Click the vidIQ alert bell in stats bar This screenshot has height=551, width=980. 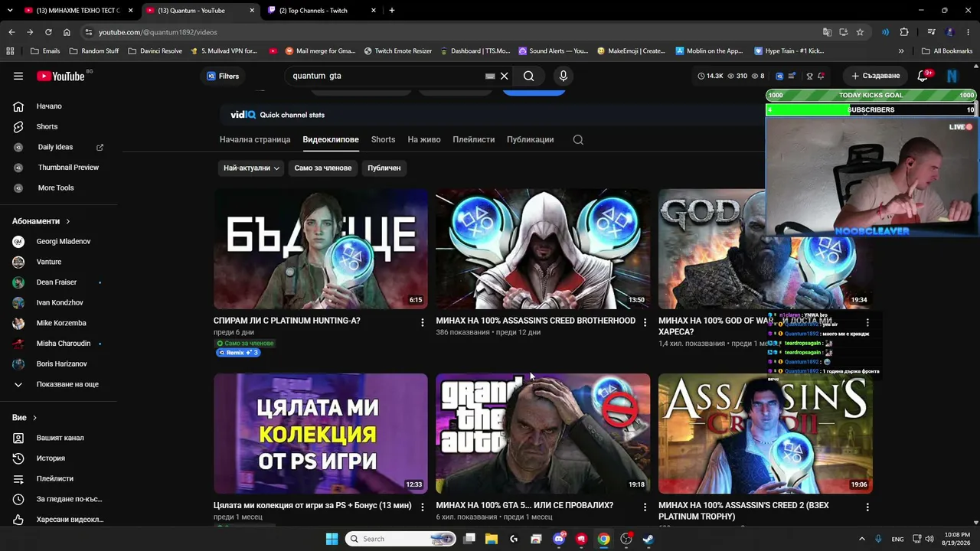pyautogui.click(x=821, y=76)
